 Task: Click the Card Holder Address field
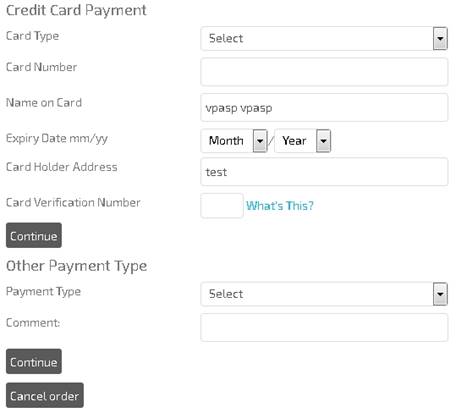(x=324, y=172)
